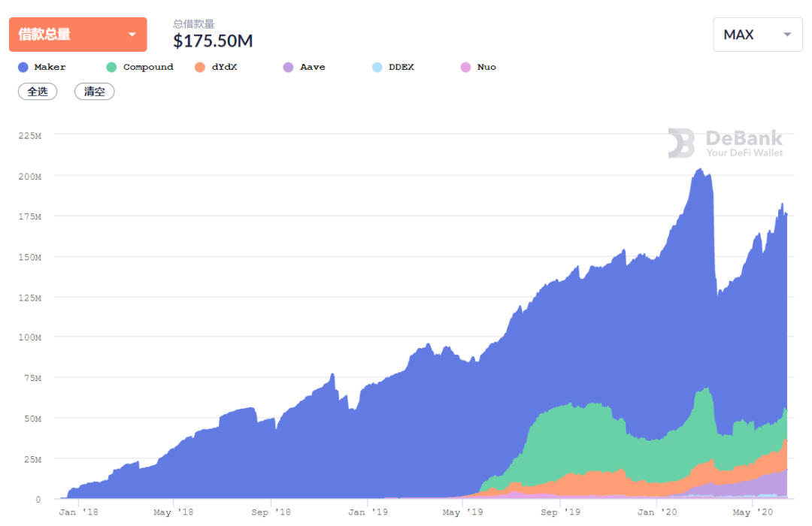Click the DeBank Your DeFi Wallet text

(x=744, y=144)
